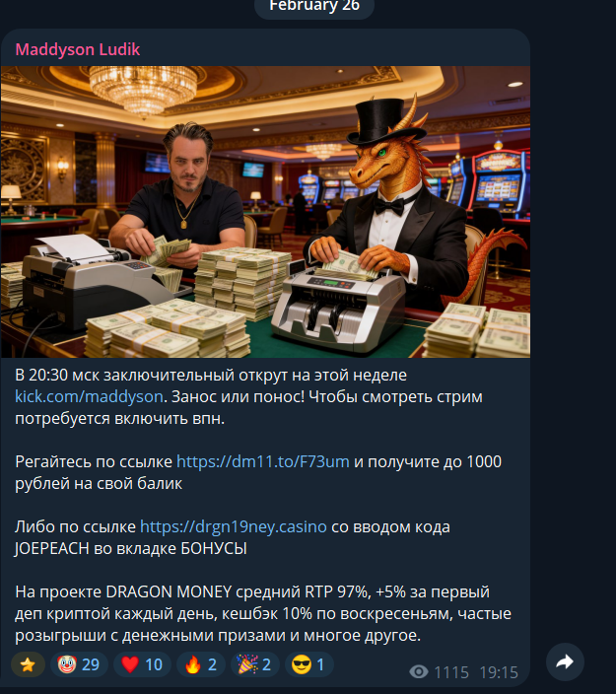Click the February 26 date badge
Screen dimensions: 616x694
[x=314, y=6]
